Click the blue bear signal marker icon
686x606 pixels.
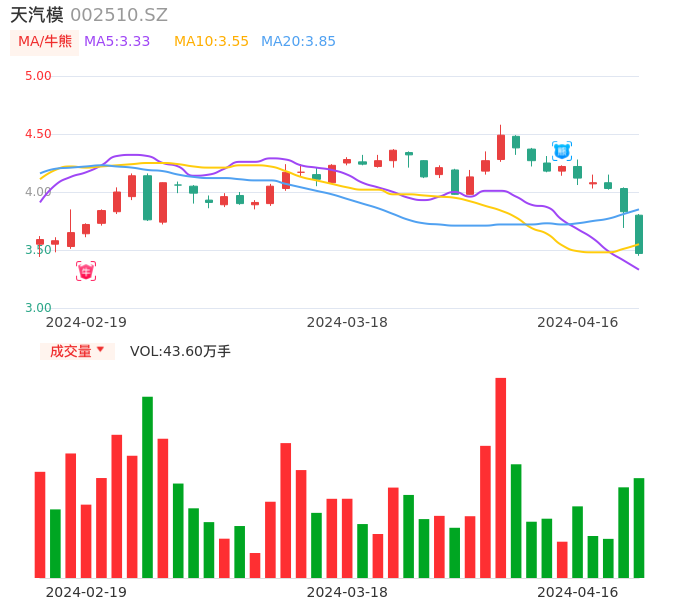click(562, 151)
